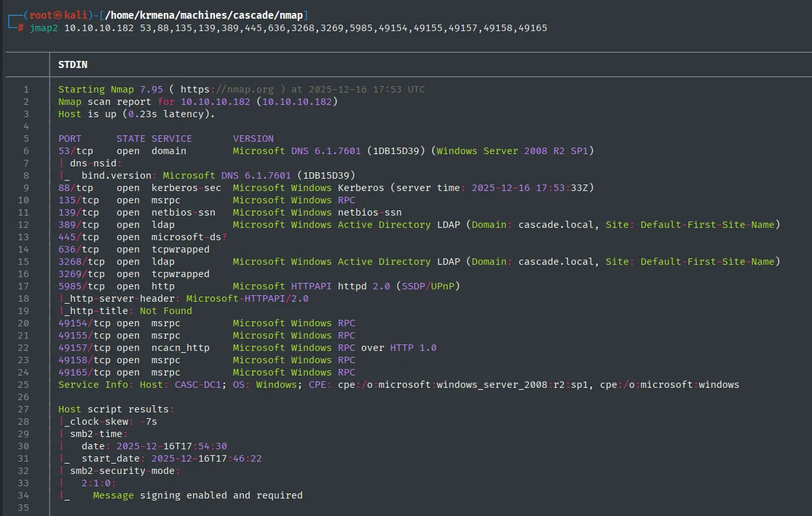Click the "Not Found" http-title value
Viewport: 812px width, 516px height.
166,311
